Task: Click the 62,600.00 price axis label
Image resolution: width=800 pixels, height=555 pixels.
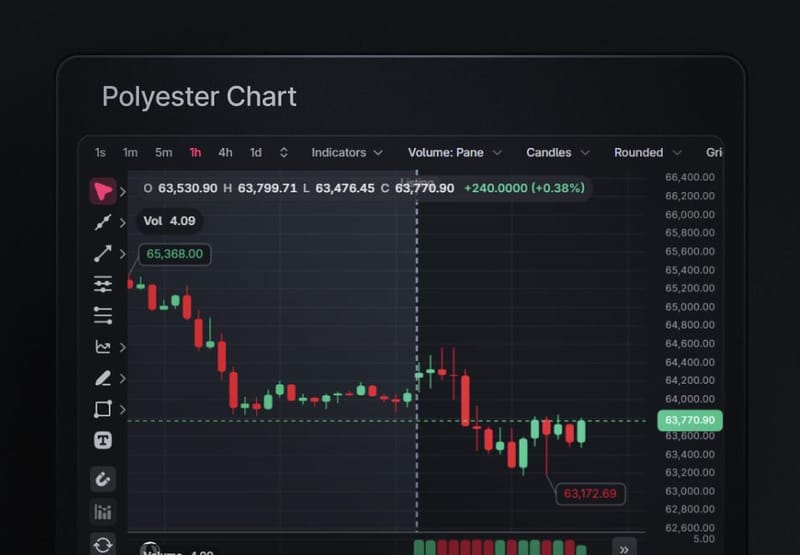Action: click(690, 527)
